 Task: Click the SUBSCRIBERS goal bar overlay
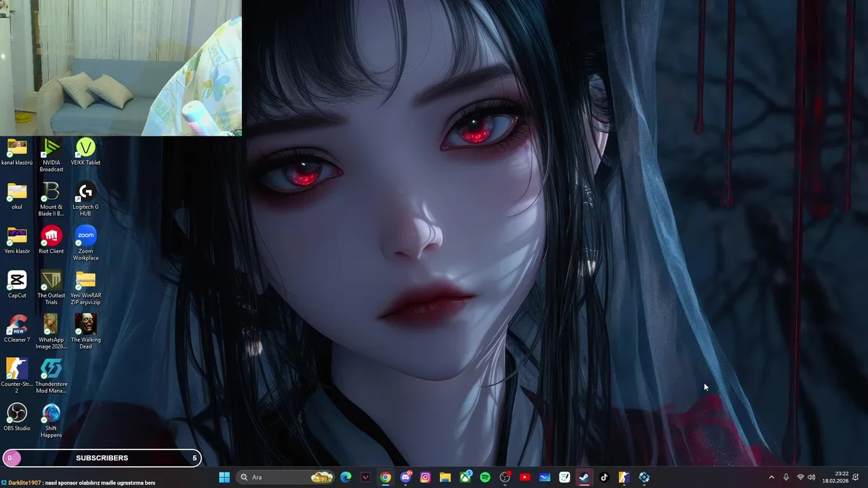pyautogui.click(x=102, y=458)
